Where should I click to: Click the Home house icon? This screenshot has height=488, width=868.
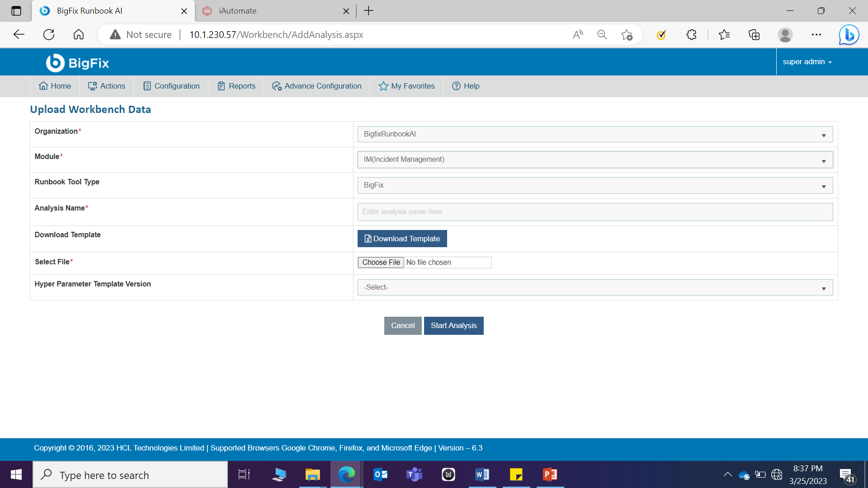click(43, 86)
